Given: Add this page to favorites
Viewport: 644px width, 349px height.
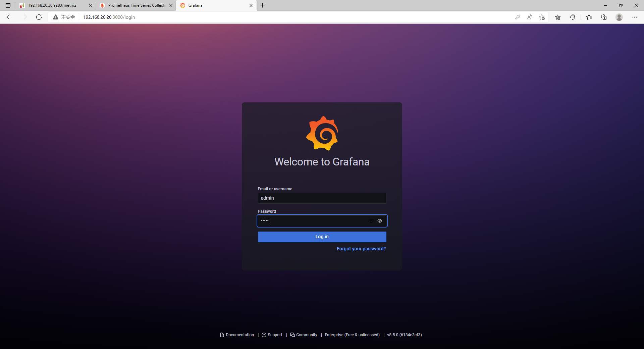Looking at the screenshot, I should click(x=542, y=17).
